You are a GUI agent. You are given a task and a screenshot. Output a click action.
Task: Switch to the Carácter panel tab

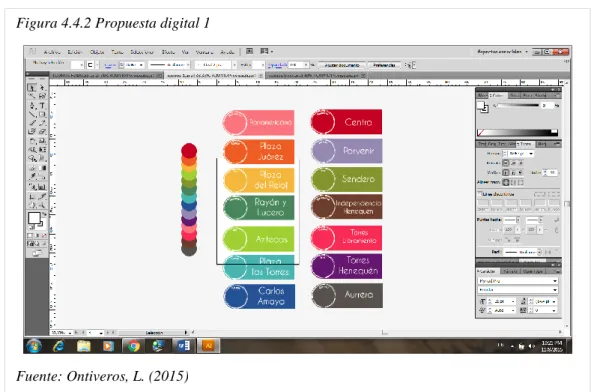[487, 271]
